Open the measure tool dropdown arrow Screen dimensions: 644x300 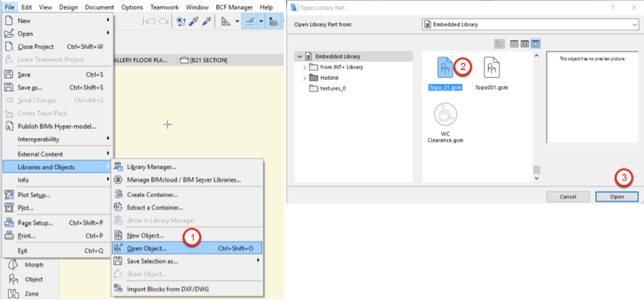(237, 21)
